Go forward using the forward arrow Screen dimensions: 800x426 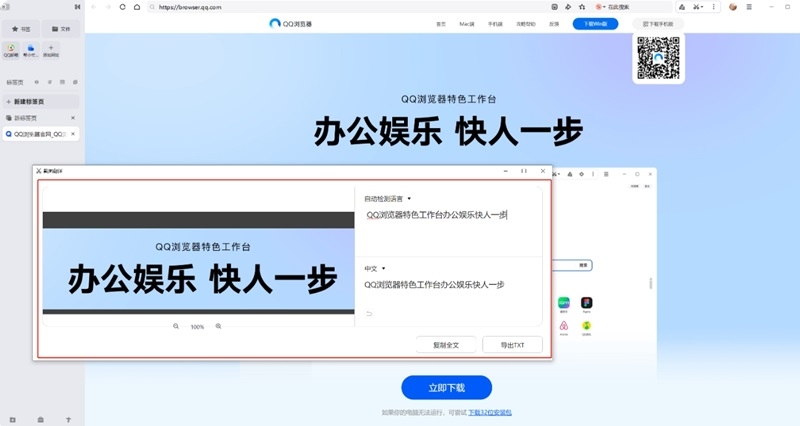108,7
